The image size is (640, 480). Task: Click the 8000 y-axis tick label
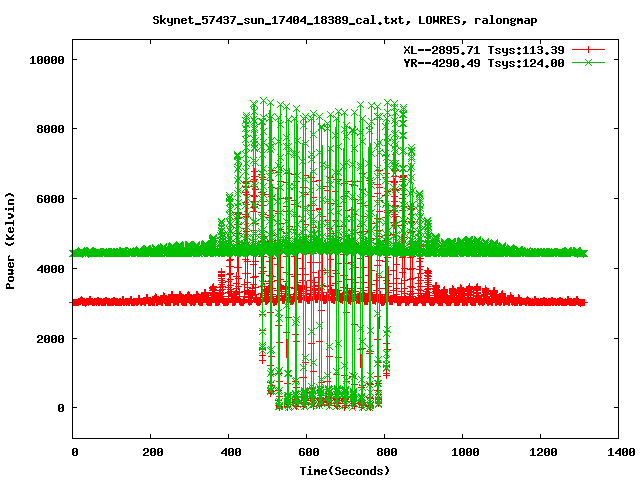pyautogui.click(x=50, y=129)
